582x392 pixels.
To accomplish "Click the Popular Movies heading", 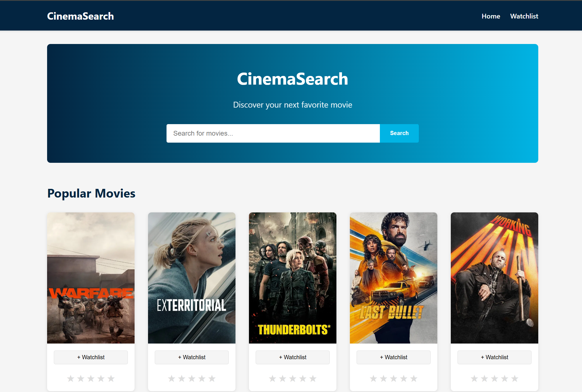I will (91, 194).
